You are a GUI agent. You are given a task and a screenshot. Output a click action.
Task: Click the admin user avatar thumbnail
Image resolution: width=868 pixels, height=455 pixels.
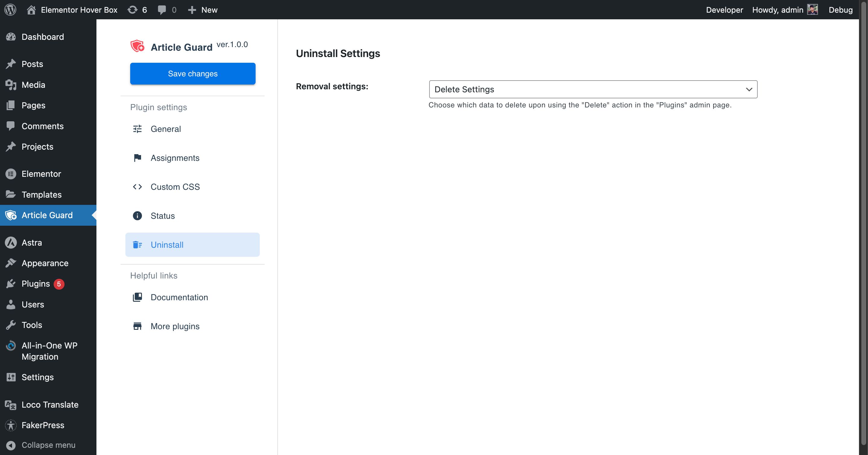tap(813, 9)
